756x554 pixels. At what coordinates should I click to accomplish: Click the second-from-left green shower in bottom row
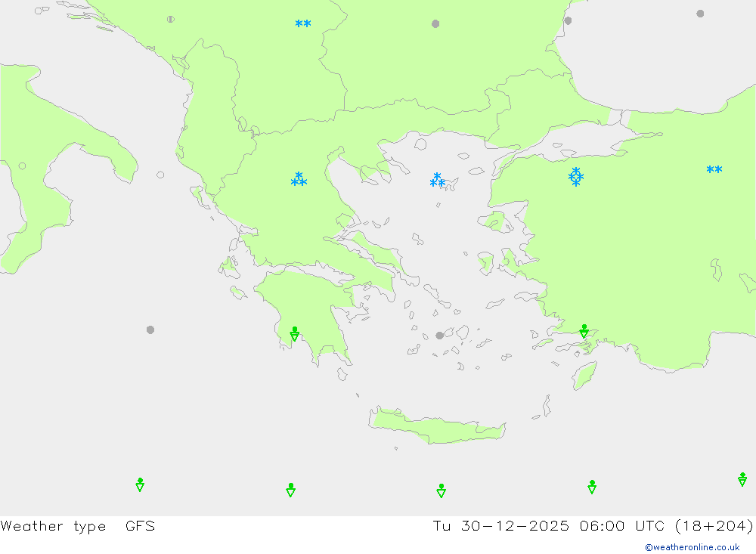click(x=290, y=490)
